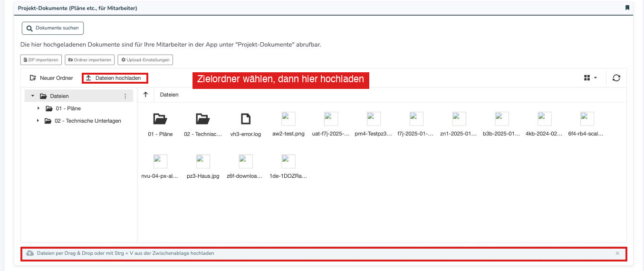
Task: Select the 4kb-2024-02 file thumbnail
Action: pos(545,118)
